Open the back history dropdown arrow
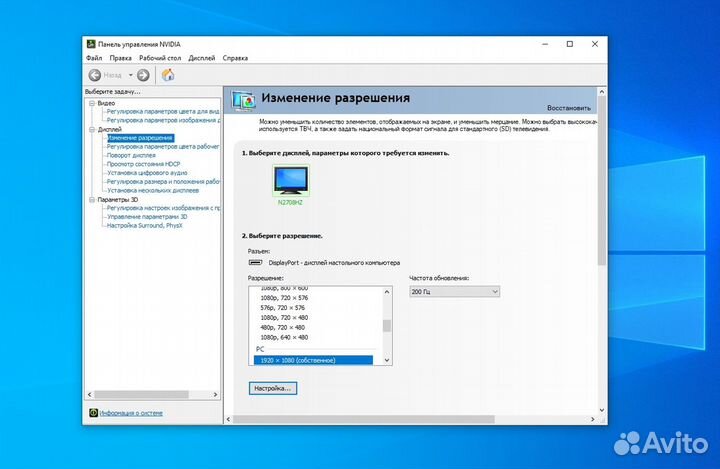 [130, 75]
